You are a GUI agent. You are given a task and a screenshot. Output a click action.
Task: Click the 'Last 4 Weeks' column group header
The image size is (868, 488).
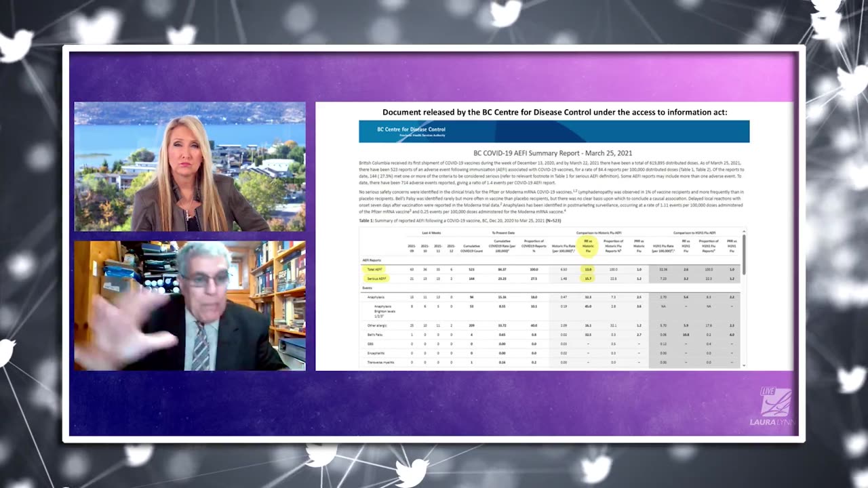pyautogui.click(x=431, y=233)
